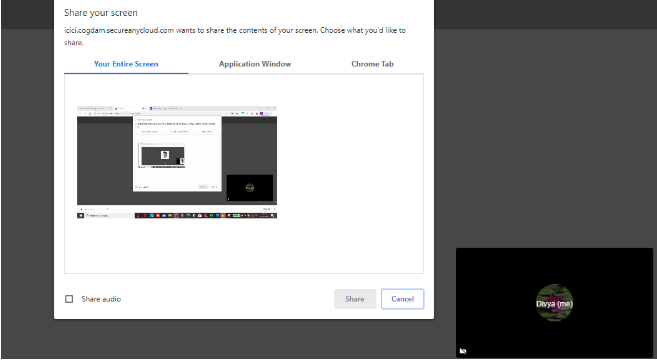Switch to the Application Window tab
The image size is (657, 361).
(x=255, y=64)
